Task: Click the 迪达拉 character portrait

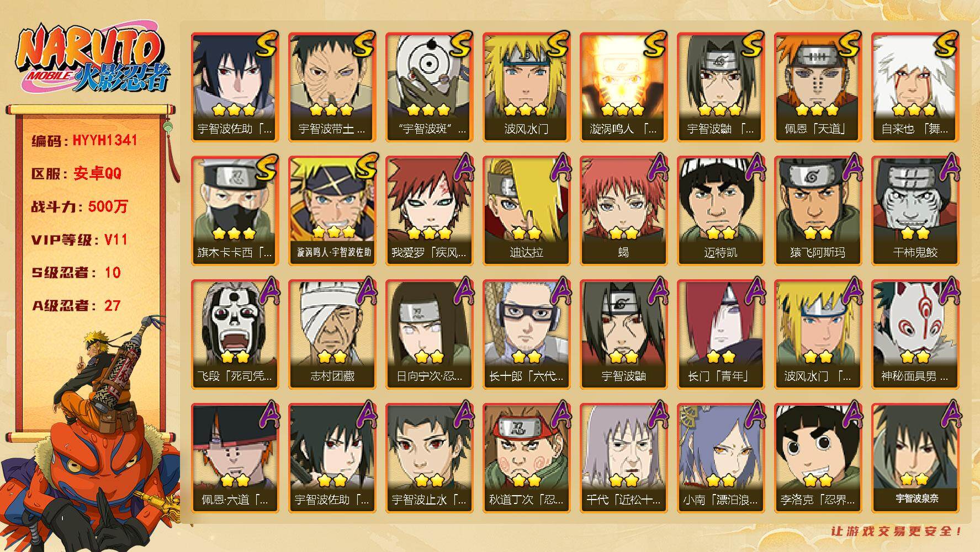Action: tap(526, 211)
